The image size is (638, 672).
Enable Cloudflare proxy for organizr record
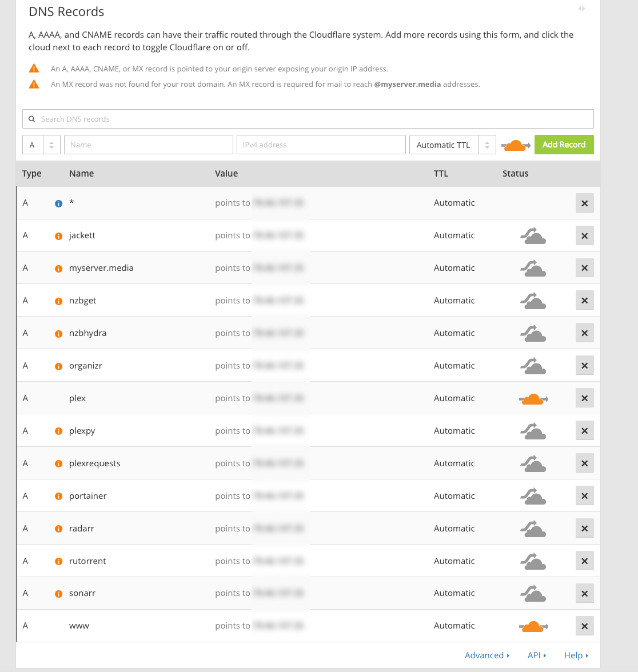click(x=533, y=366)
